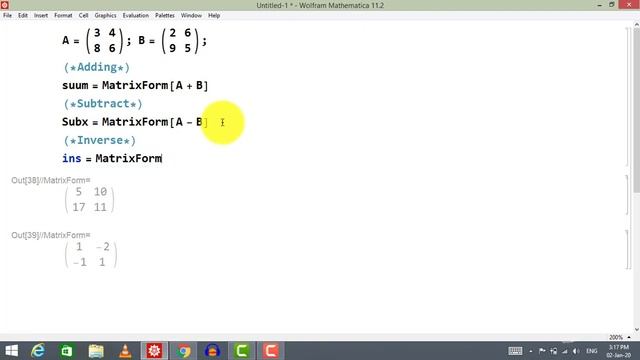
Task: Open the Cell menu
Action: [x=83, y=16]
